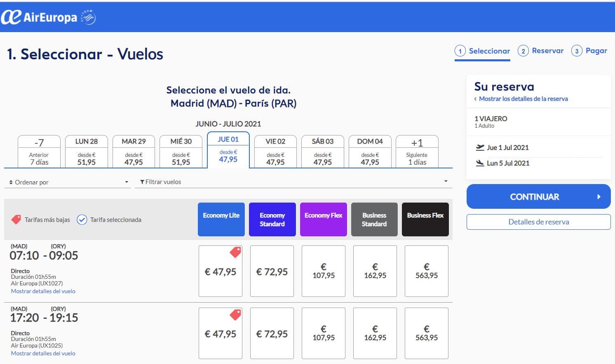Select the MAR 29 date tab
This screenshot has height=364, width=615.
coord(134,152)
